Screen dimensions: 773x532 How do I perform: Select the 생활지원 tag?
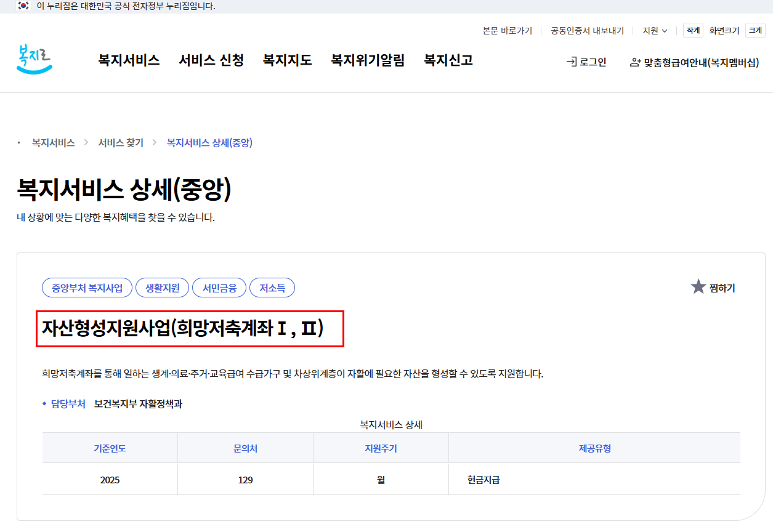pyautogui.click(x=162, y=287)
